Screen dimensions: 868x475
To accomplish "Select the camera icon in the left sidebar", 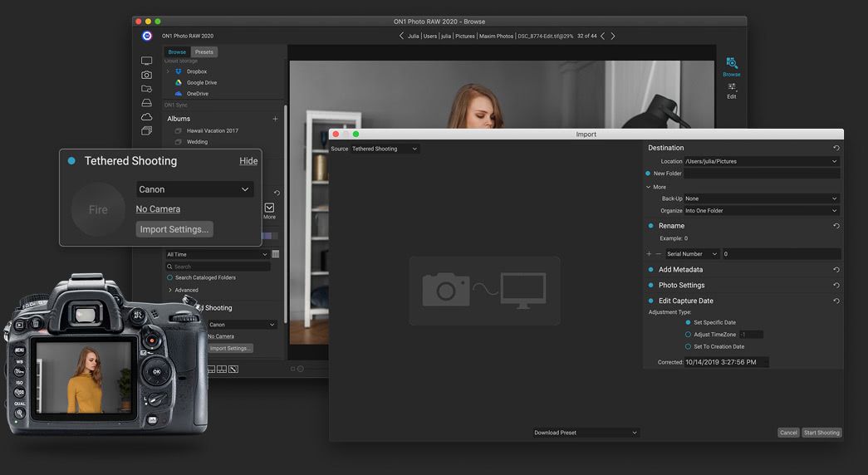I will point(146,75).
